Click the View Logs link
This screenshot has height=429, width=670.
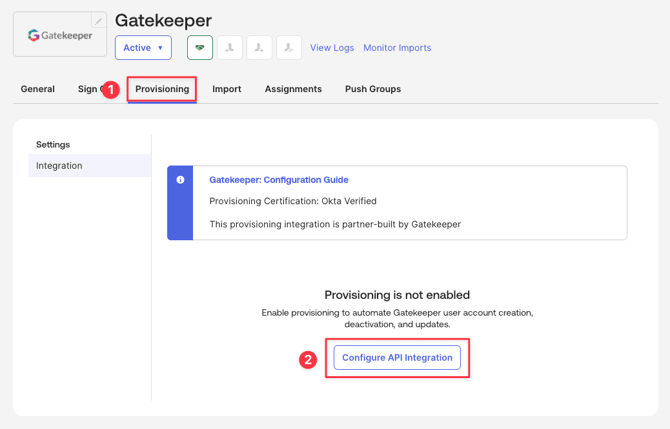click(332, 48)
